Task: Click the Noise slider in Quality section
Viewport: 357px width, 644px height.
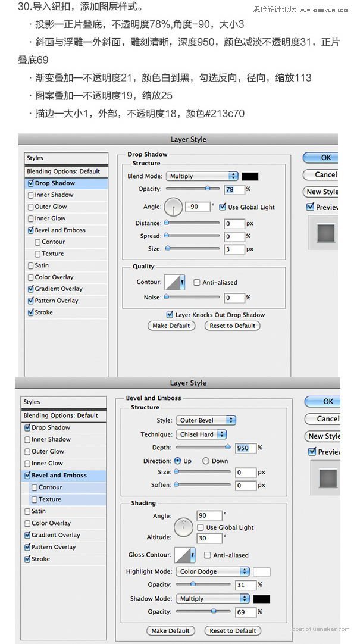Action: click(x=192, y=297)
